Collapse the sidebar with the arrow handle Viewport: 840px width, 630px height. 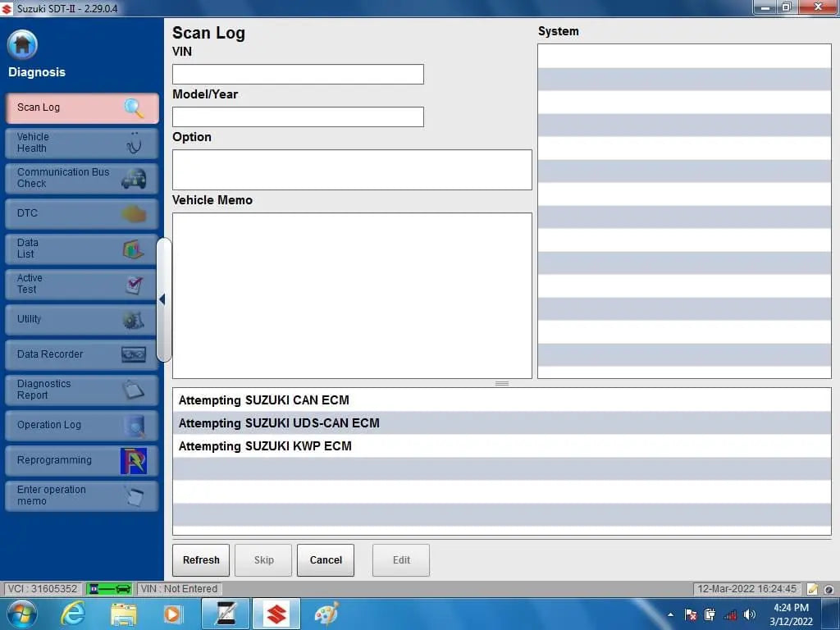[x=162, y=299]
